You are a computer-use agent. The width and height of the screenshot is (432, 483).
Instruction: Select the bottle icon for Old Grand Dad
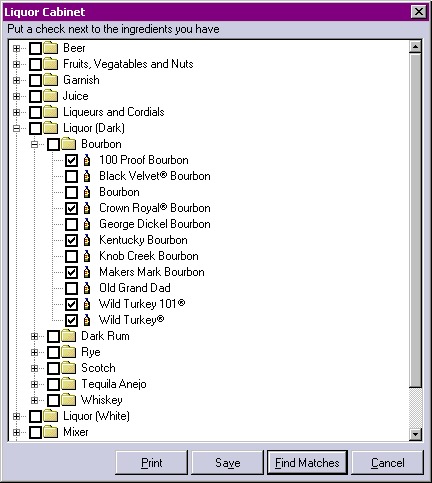point(87,288)
